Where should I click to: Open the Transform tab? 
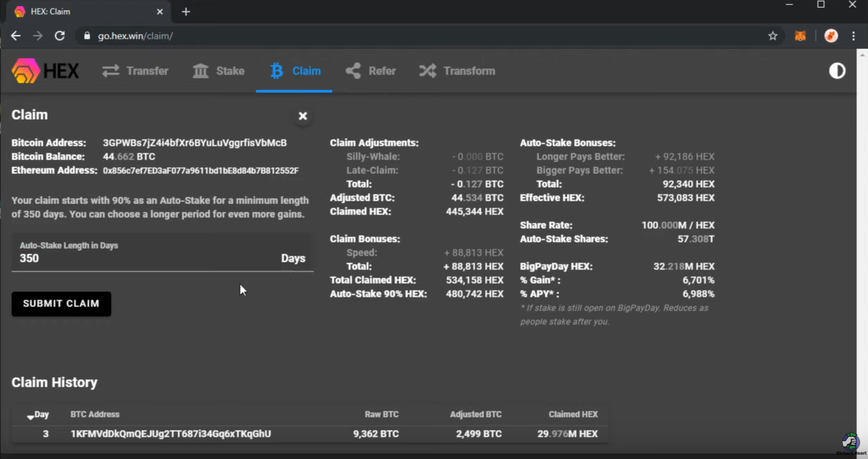pos(457,71)
